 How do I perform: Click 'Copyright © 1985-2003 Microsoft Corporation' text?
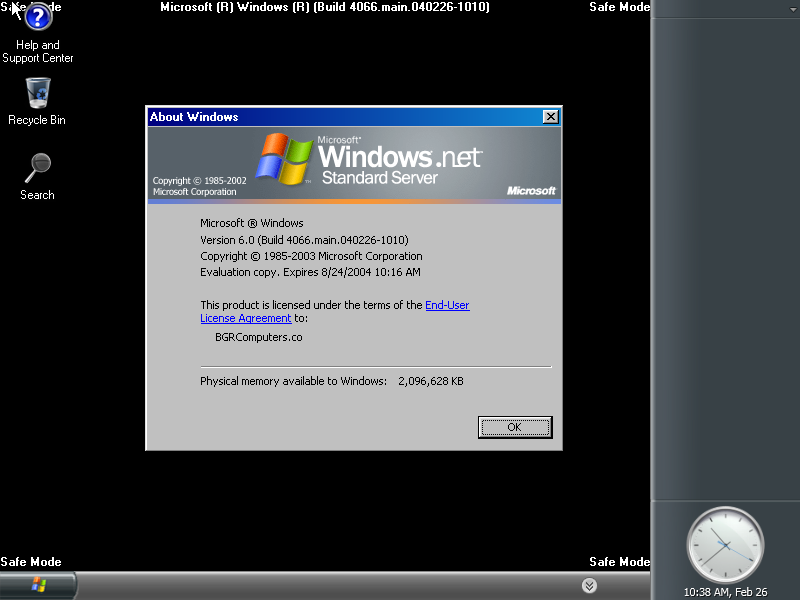pyautogui.click(x=311, y=256)
